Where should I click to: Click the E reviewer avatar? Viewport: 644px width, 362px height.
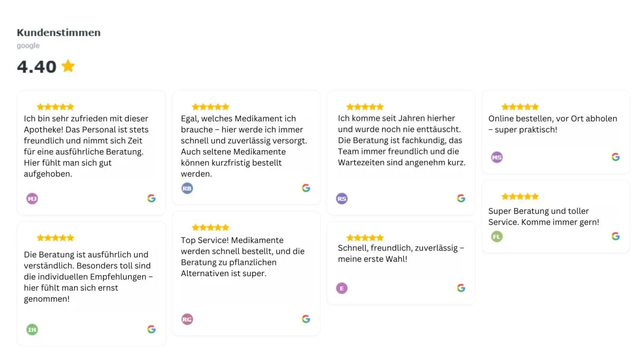tap(342, 288)
